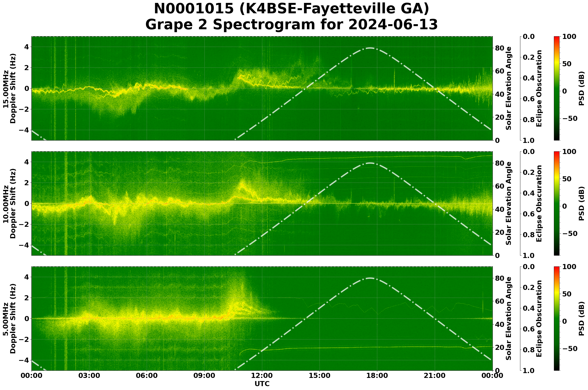
Task: Click the 18:00 time tick label
Action: (377, 375)
